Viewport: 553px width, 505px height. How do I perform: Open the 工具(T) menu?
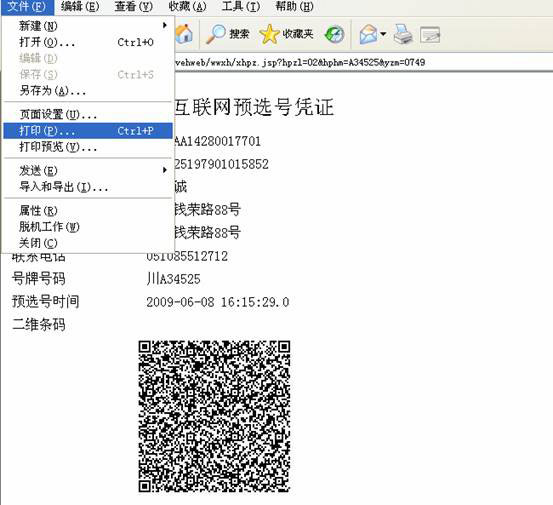(241, 6)
